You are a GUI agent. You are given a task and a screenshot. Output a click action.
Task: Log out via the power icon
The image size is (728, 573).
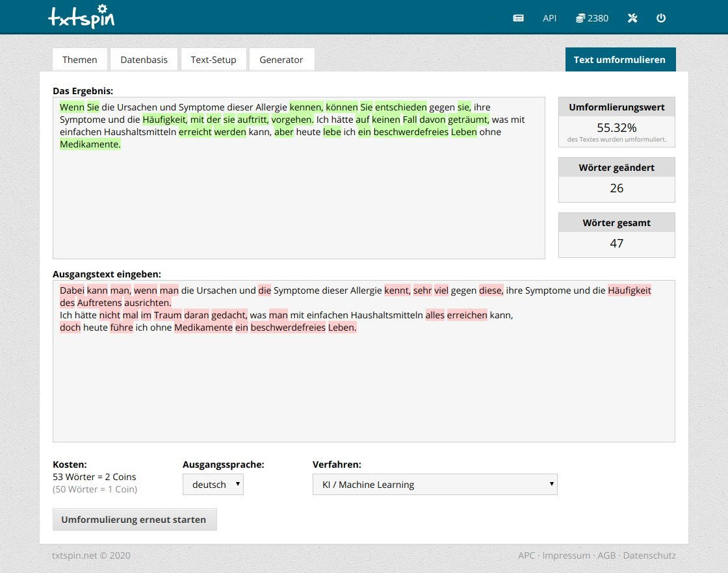point(661,18)
